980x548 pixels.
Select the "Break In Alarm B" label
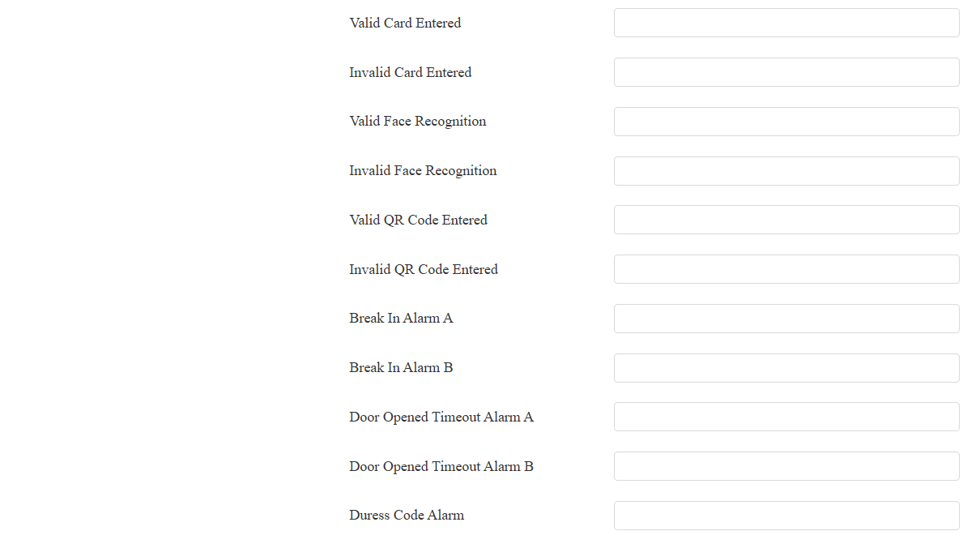click(x=401, y=367)
